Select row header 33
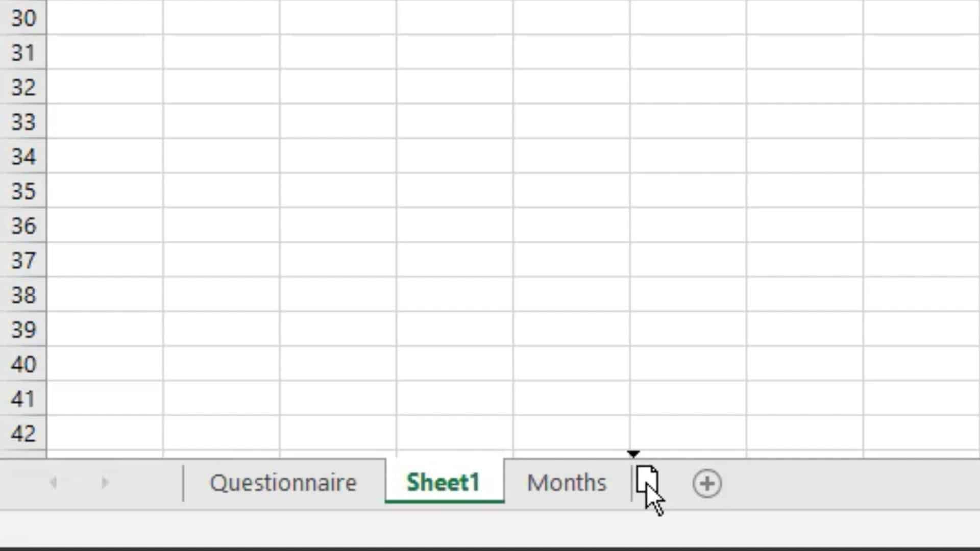This screenshot has height=551, width=980. pos(23,122)
